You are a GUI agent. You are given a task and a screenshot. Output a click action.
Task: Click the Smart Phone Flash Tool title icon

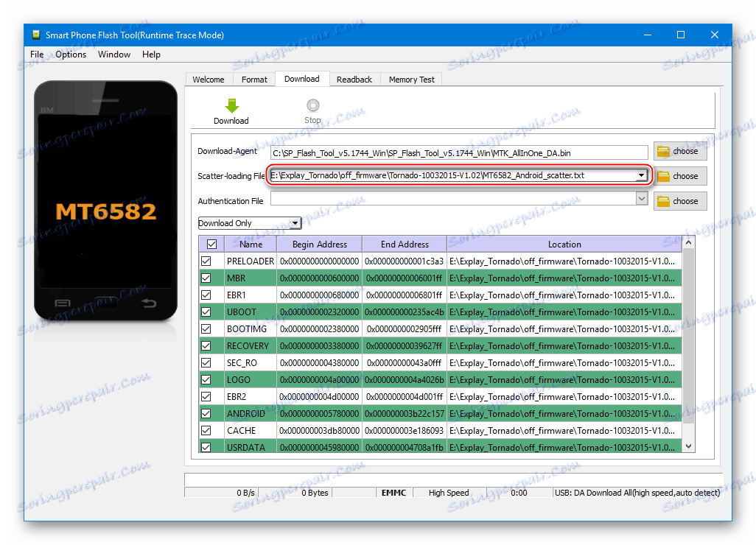(x=35, y=35)
